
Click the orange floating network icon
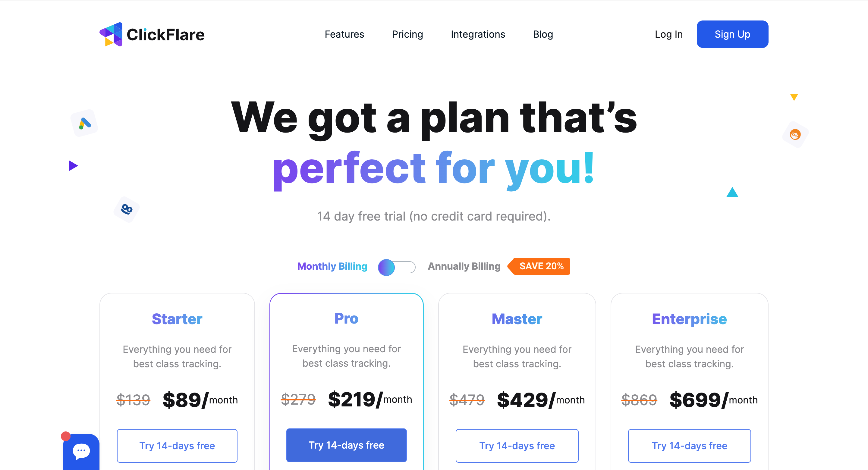tap(795, 135)
